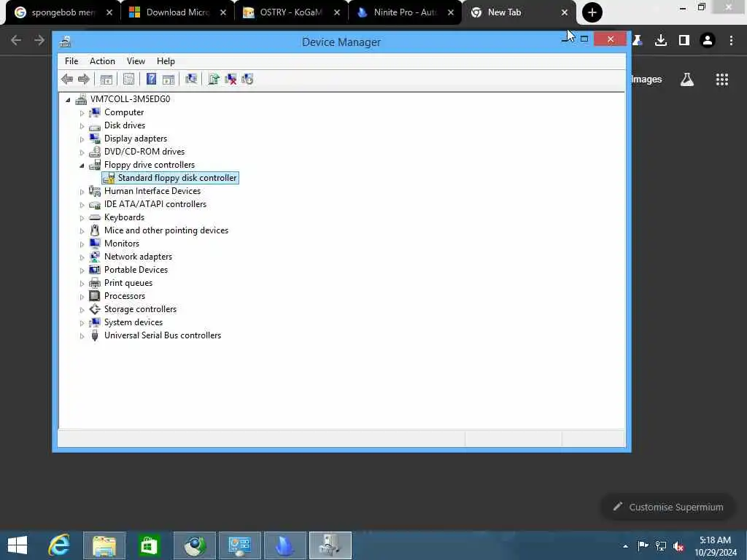Image resolution: width=747 pixels, height=560 pixels.
Task: Select the Monitors tree item
Action: click(x=122, y=244)
